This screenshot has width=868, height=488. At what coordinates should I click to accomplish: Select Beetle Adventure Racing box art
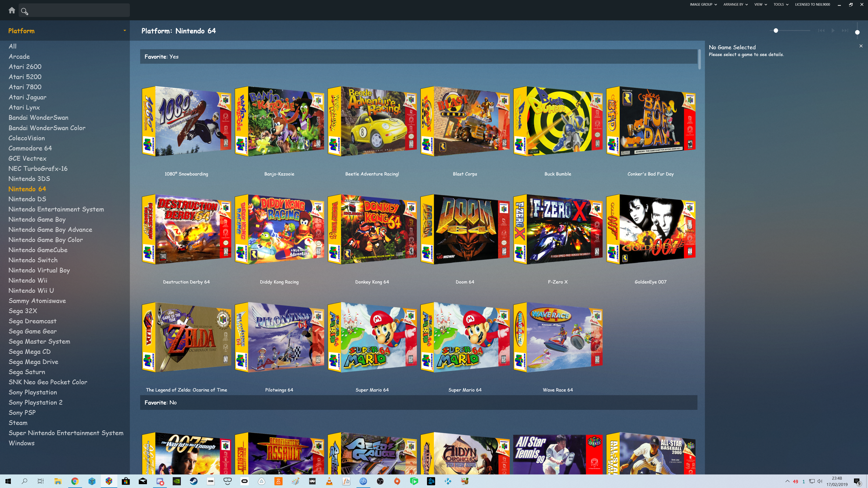coord(372,121)
